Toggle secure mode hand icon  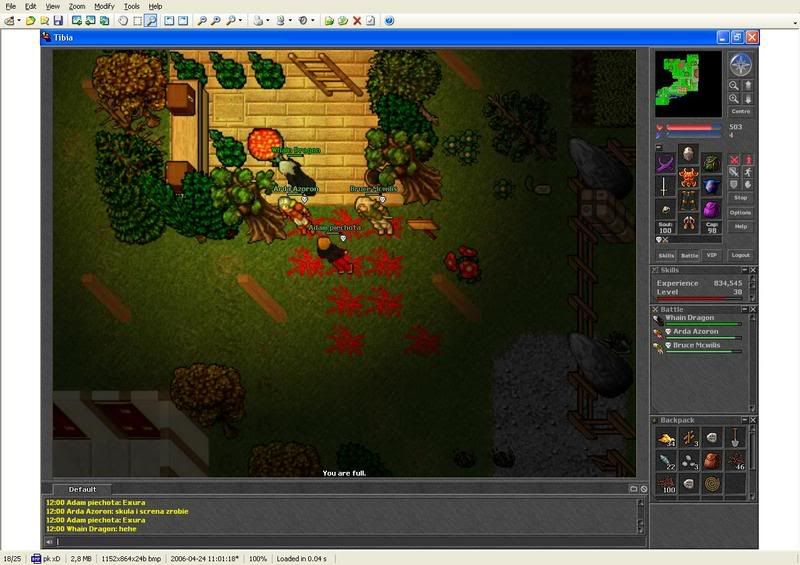point(748,184)
